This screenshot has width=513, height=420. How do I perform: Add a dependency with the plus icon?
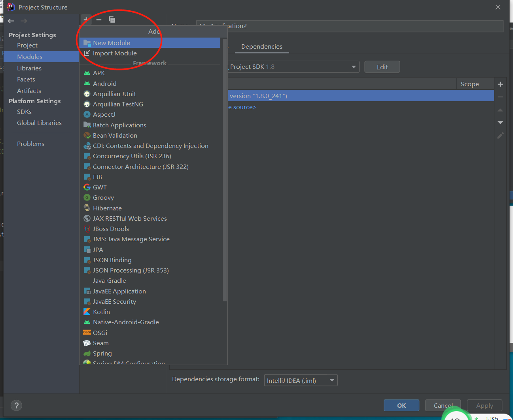point(500,84)
